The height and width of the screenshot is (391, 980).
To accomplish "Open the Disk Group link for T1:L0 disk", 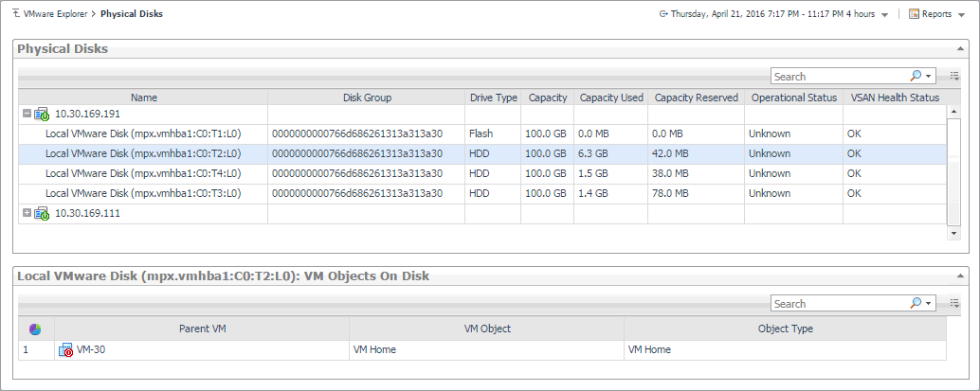I will pos(356,133).
